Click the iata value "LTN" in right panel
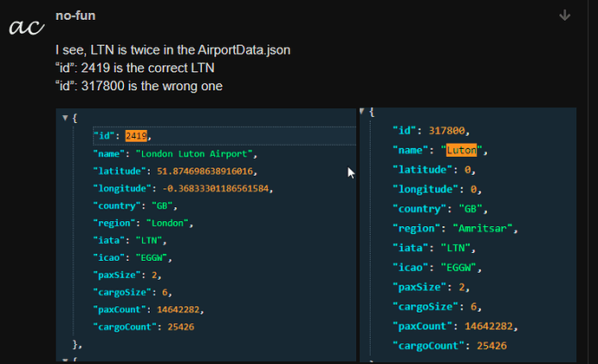This screenshot has width=598, height=364. 456,248
